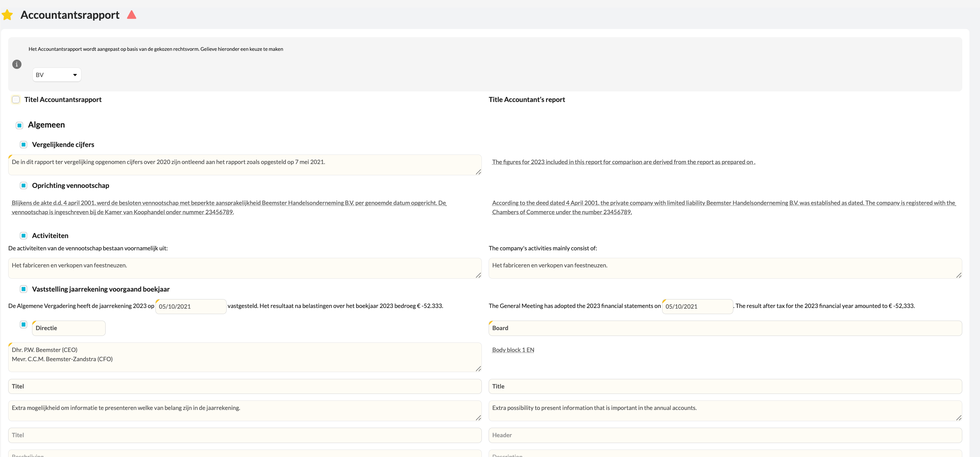
Task: Click the Directie title input field
Action: tap(69, 328)
